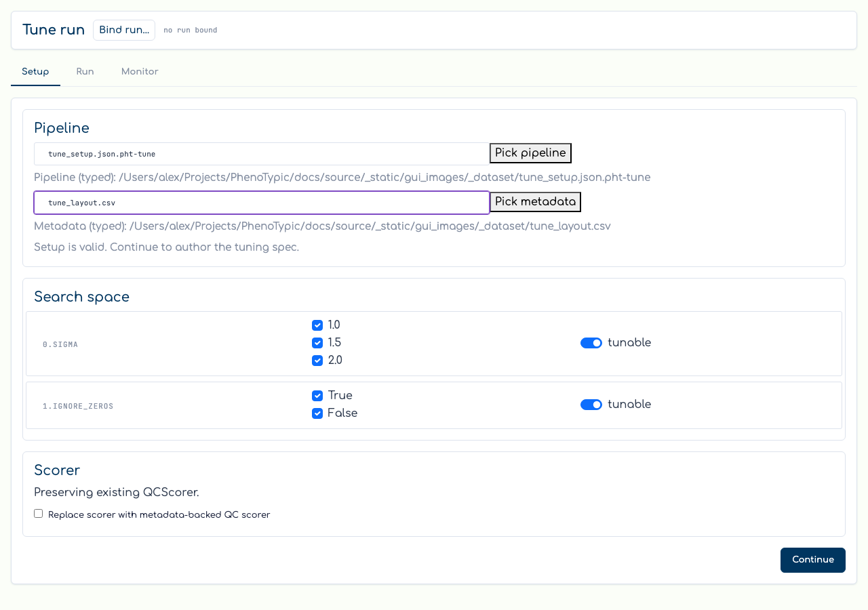Uncheck the 1.5 sigma value
868x610 pixels.
(317, 343)
